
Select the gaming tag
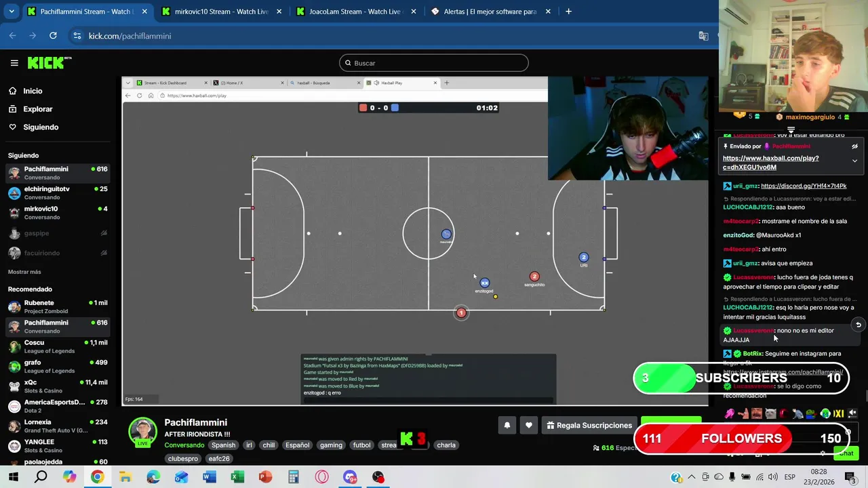(331, 445)
